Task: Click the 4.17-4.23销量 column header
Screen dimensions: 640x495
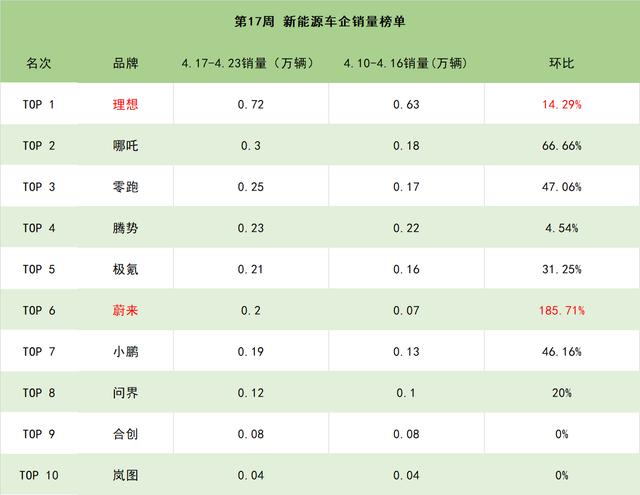Action: tap(248, 63)
